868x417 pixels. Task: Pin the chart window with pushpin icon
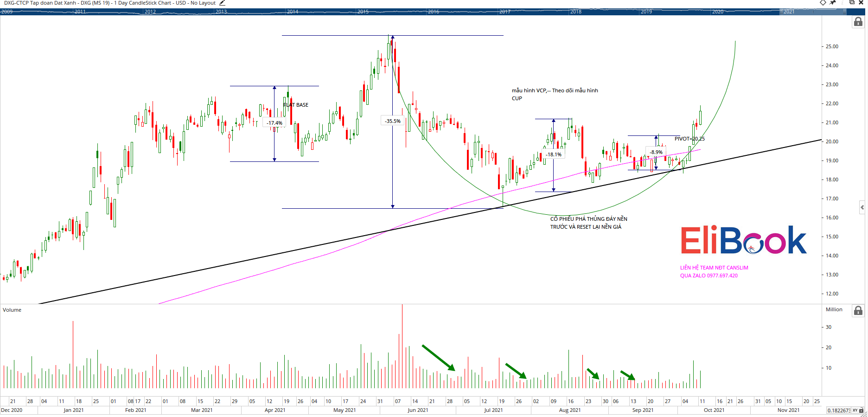tap(833, 3)
